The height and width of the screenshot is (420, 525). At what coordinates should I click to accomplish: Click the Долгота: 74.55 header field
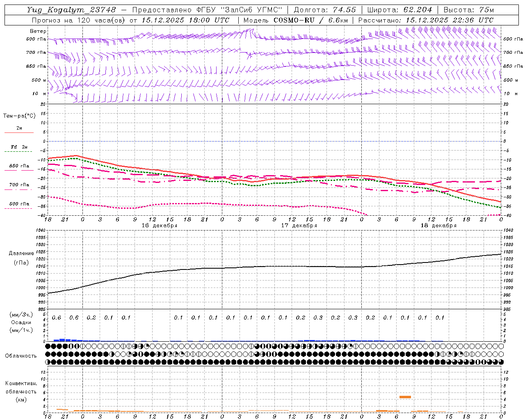(x=325, y=10)
